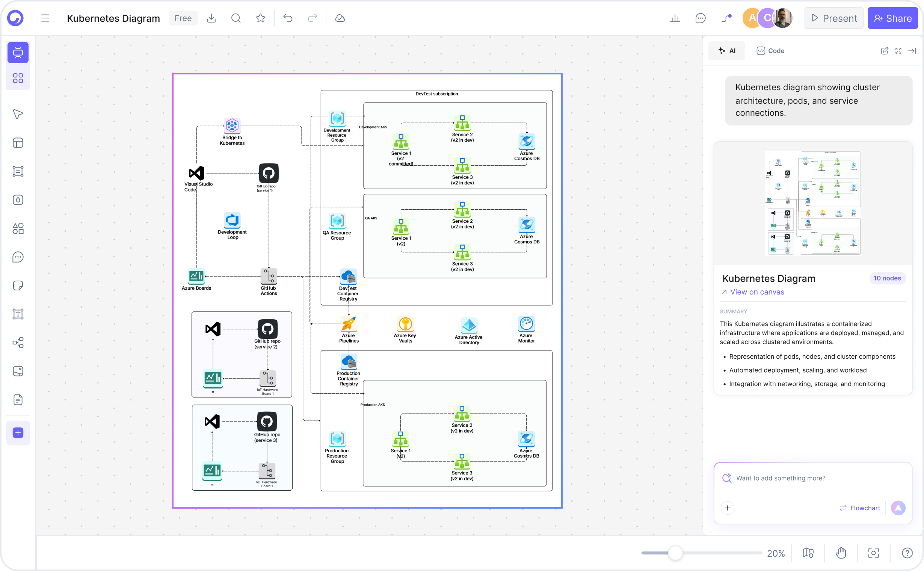The width and height of the screenshot is (924, 571).
Task: Select the pointer arrow tool
Action: point(18,114)
